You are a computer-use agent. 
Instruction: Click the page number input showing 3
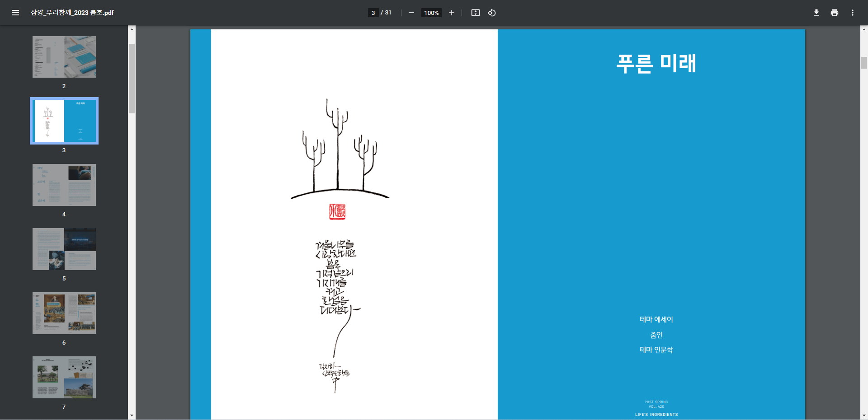[373, 13]
